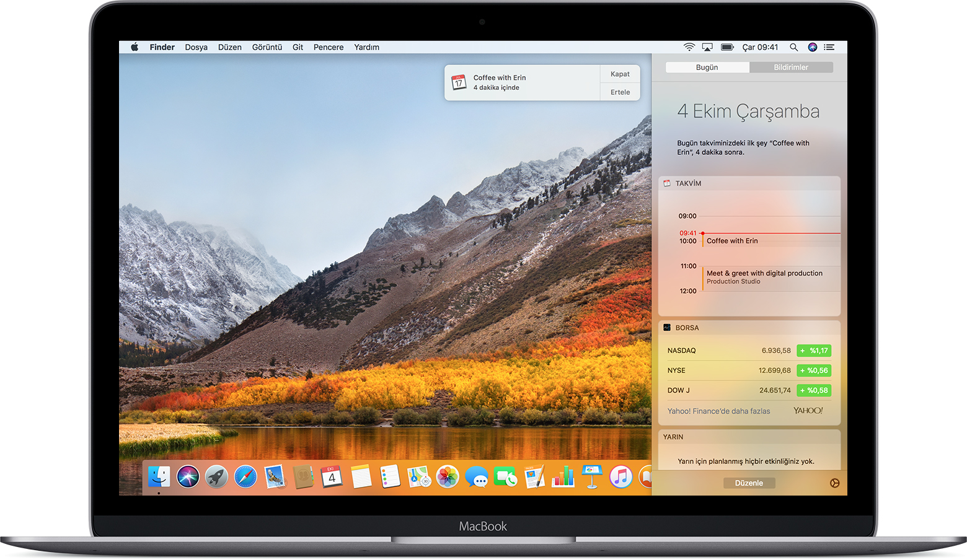The height and width of the screenshot is (560, 967).
Task: Open Maps app in the dock
Action: (418, 477)
